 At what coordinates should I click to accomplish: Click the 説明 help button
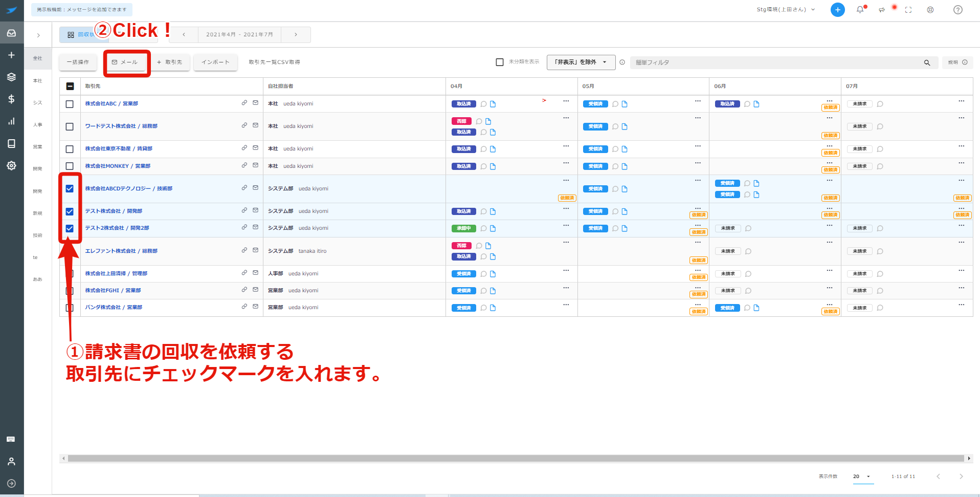pyautogui.click(x=957, y=62)
